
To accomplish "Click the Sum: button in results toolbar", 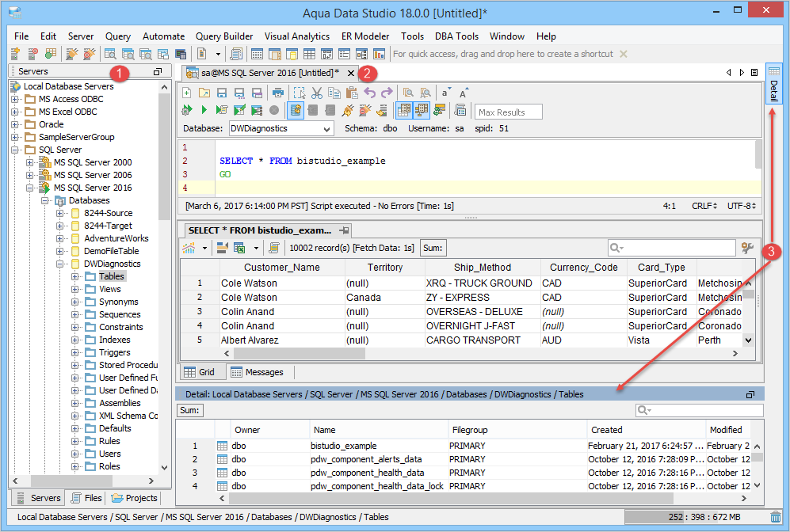I will 432,248.
